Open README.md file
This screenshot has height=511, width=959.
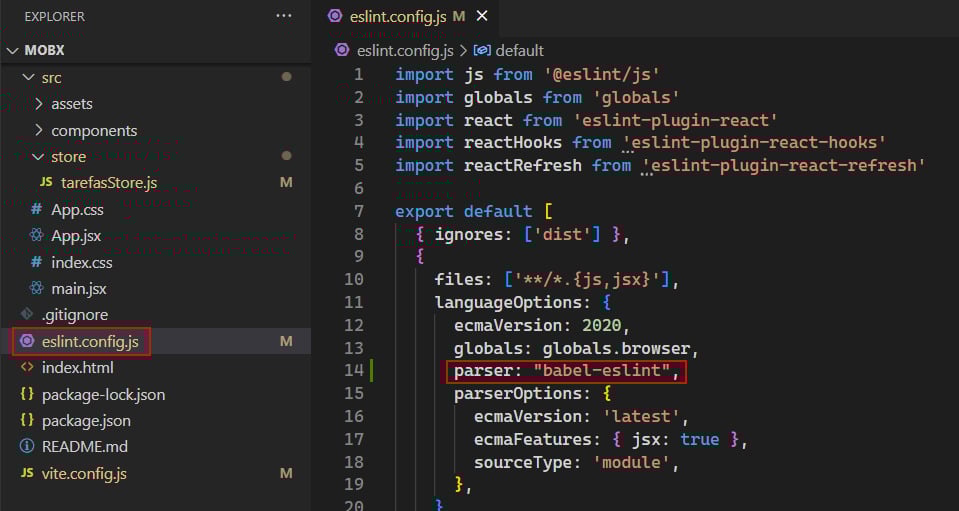[85, 447]
